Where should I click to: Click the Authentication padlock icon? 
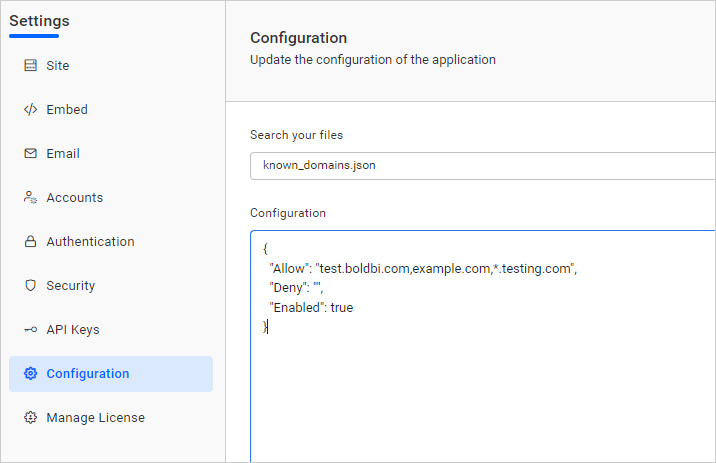tap(31, 241)
